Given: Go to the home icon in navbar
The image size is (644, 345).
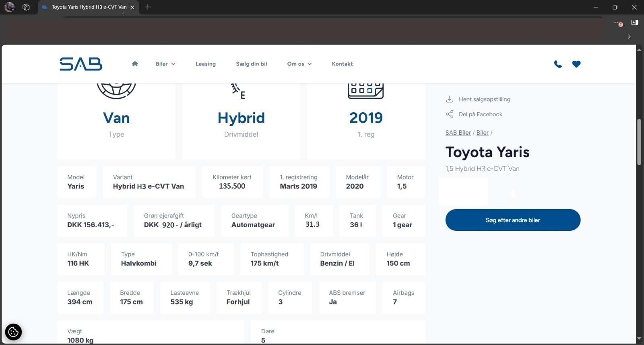Looking at the screenshot, I should point(135,64).
